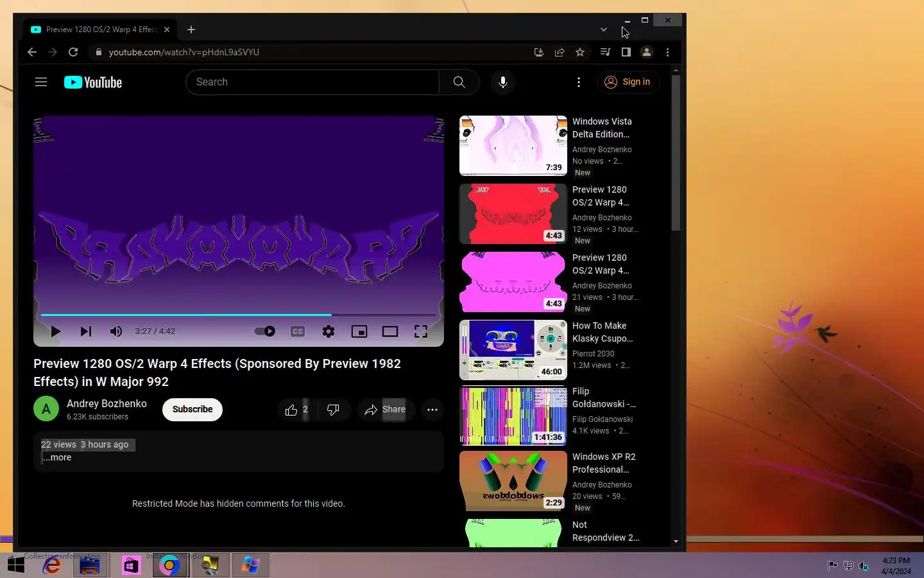Viewport: 924px width, 578px height.
Task: Open the magenta Preview 1280 thumbnail
Action: pyautogui.click(x=513, y=282)
